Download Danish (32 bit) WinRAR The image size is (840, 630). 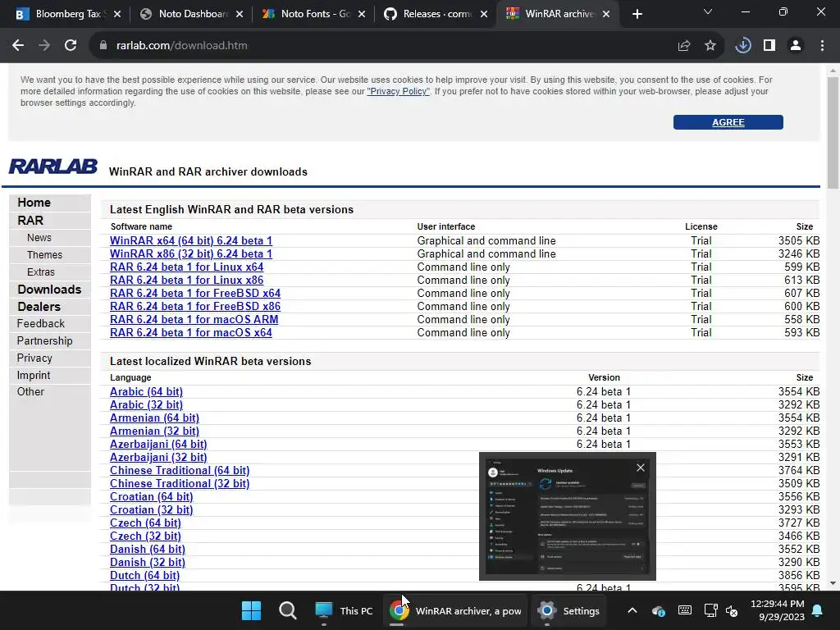tap(148, 562)
